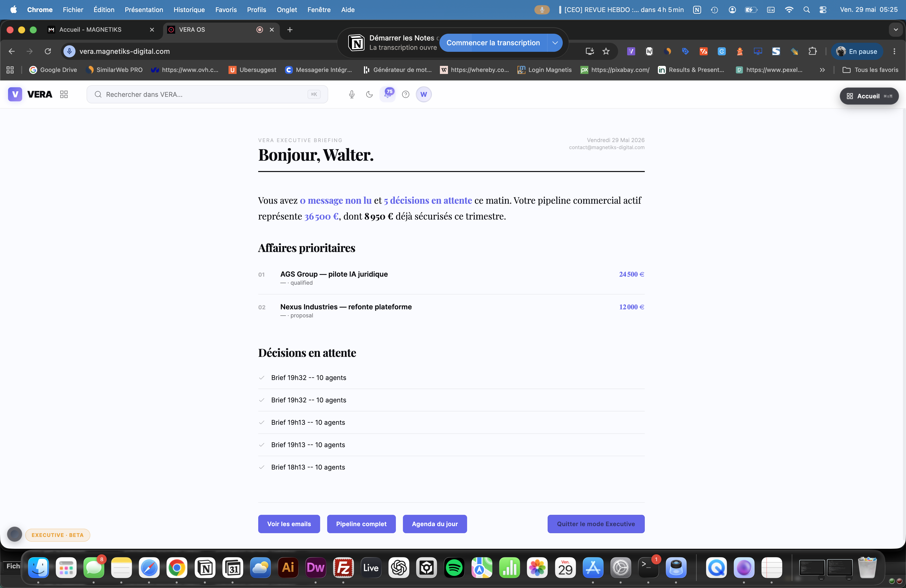Image resolution: width=906 pixels, height=588 pixels.
Task: Open FileZilla from the Dock
Action: 343,568
